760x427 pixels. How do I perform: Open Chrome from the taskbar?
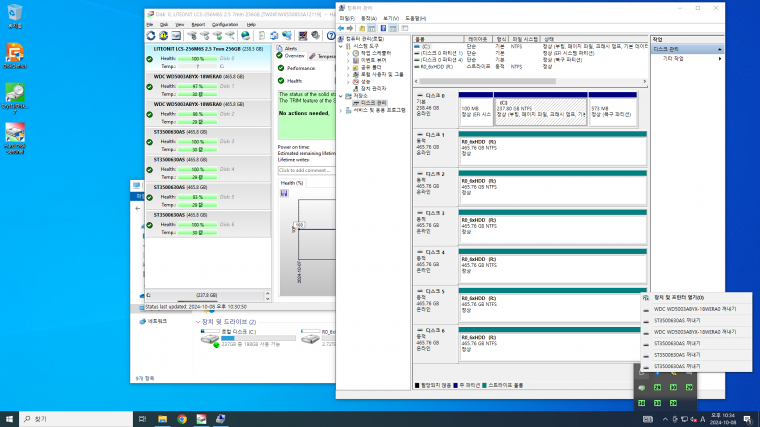[x=182, y=419]
